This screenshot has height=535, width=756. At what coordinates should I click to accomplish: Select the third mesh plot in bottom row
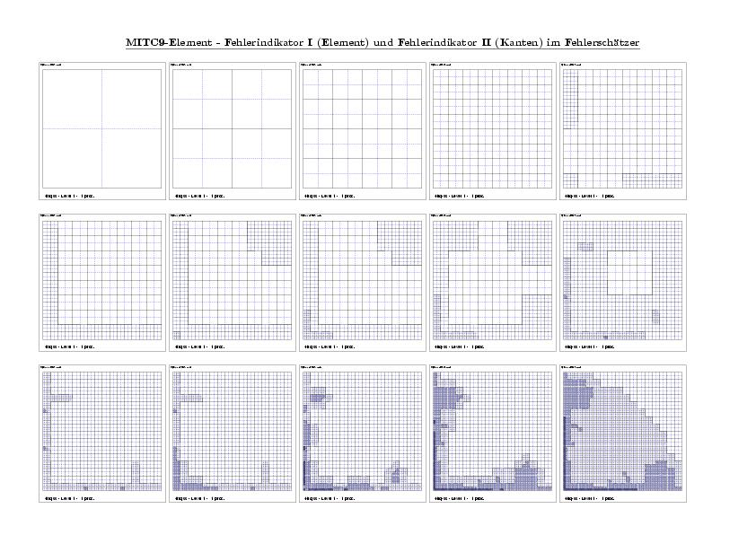362,431
